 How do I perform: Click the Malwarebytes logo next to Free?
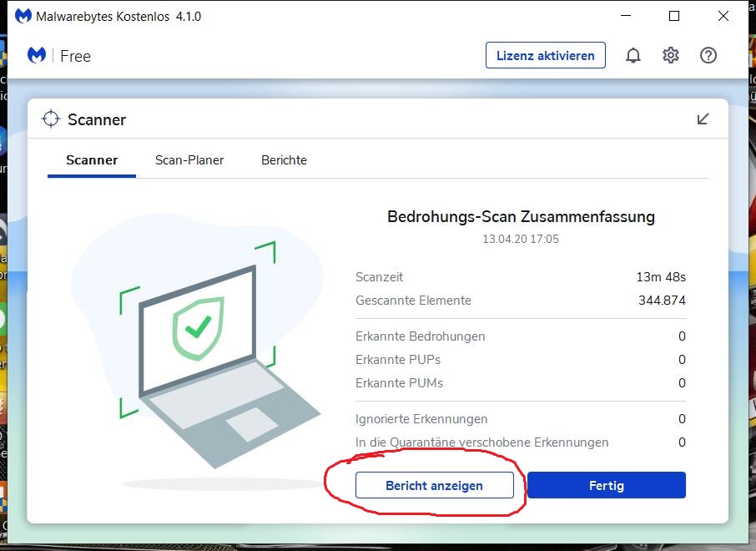click(37, 55)
